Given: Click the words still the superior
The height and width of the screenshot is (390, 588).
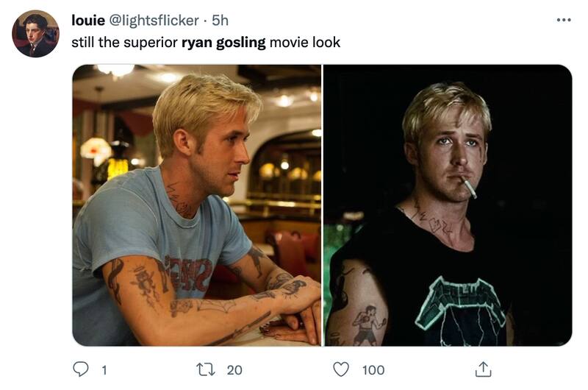Looking at the screenshot, I should [x=124, y=43].
